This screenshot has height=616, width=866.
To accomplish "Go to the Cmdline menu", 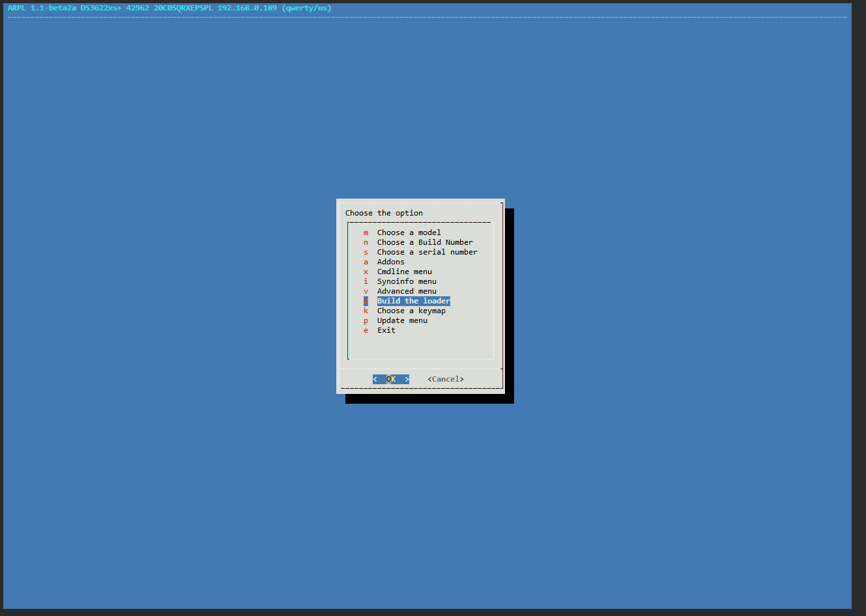I will [x=404, y=272].
